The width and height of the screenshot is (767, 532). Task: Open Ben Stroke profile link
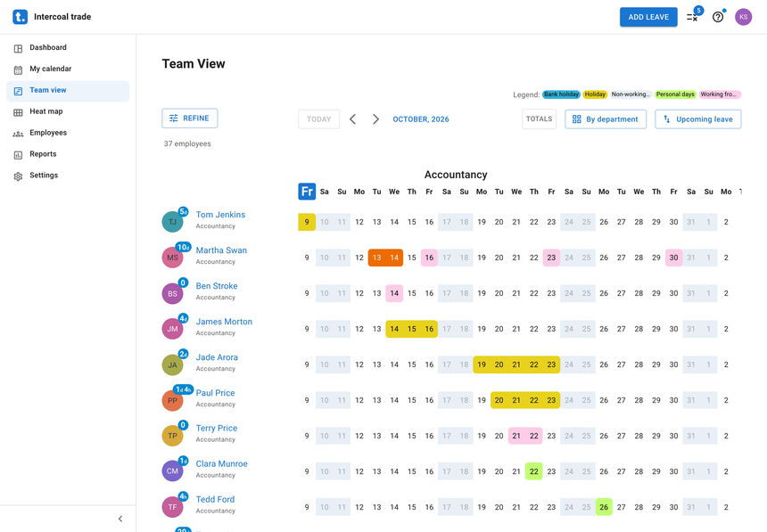[217, 286]
